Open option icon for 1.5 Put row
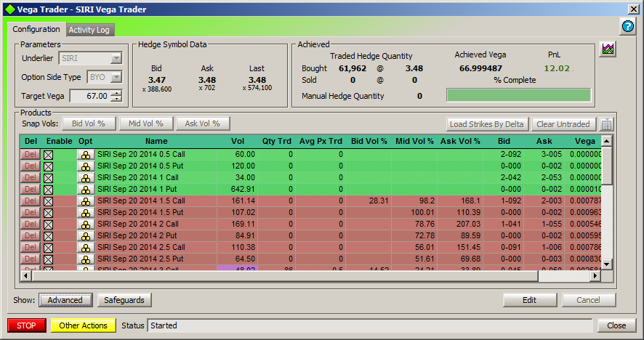Image resolution: width=644 pixels, height=340 pixels. (x=86, y=213)
